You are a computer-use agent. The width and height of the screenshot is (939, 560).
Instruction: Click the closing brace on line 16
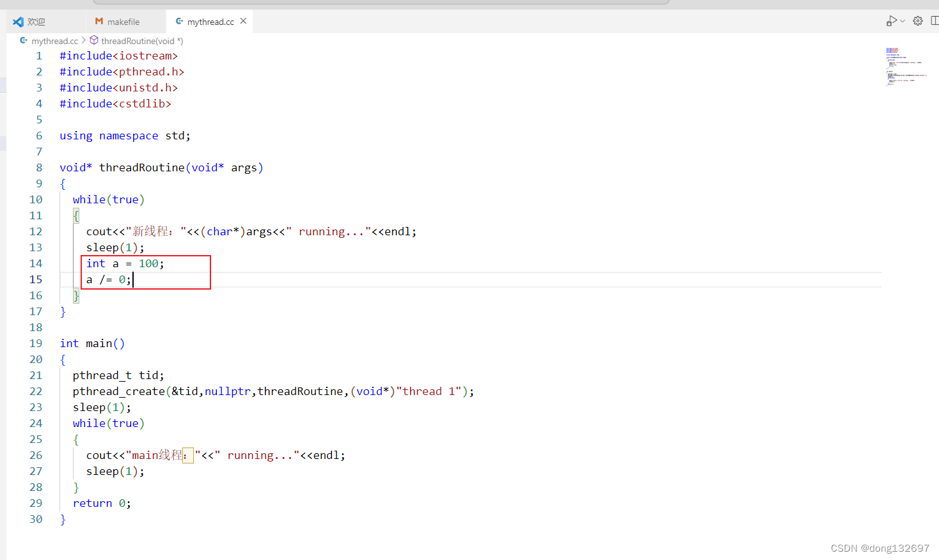click(76, 295)
